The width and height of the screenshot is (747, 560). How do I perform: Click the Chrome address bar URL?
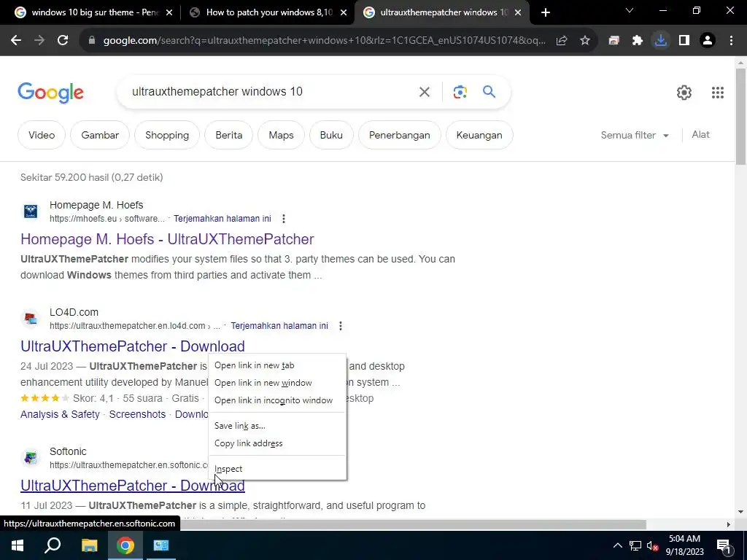[324, 41]
